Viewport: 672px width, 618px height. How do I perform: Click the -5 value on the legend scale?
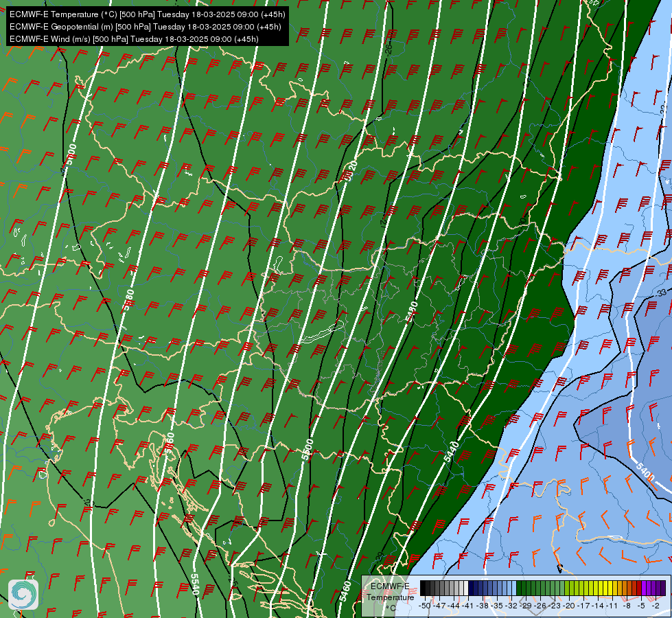click(641, 606)
